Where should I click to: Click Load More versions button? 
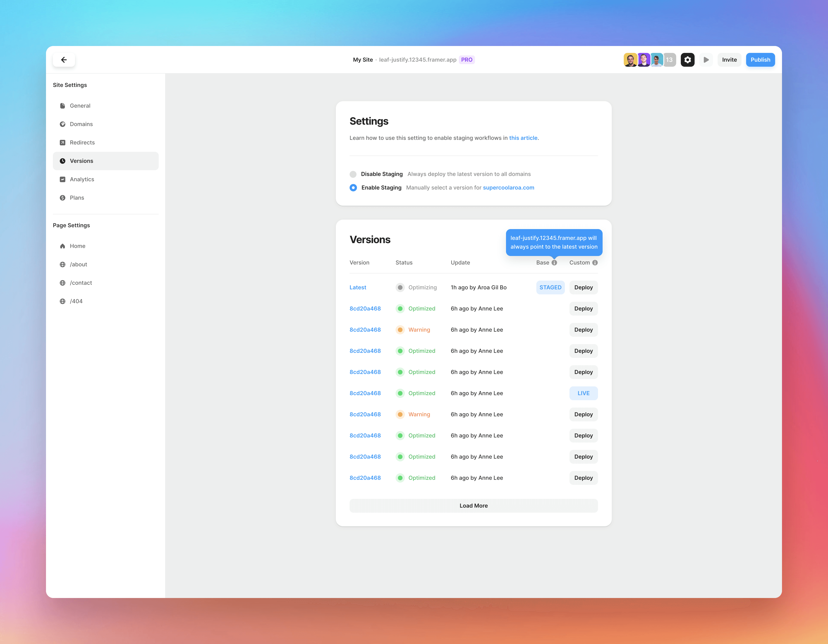pos(473,506)
